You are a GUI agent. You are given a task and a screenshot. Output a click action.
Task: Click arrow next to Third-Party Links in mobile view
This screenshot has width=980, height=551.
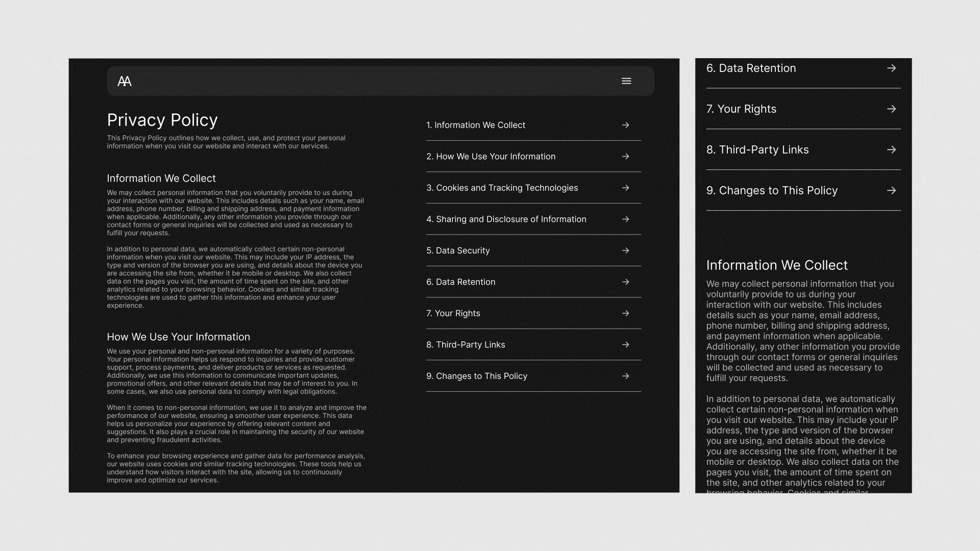(891, 150)
